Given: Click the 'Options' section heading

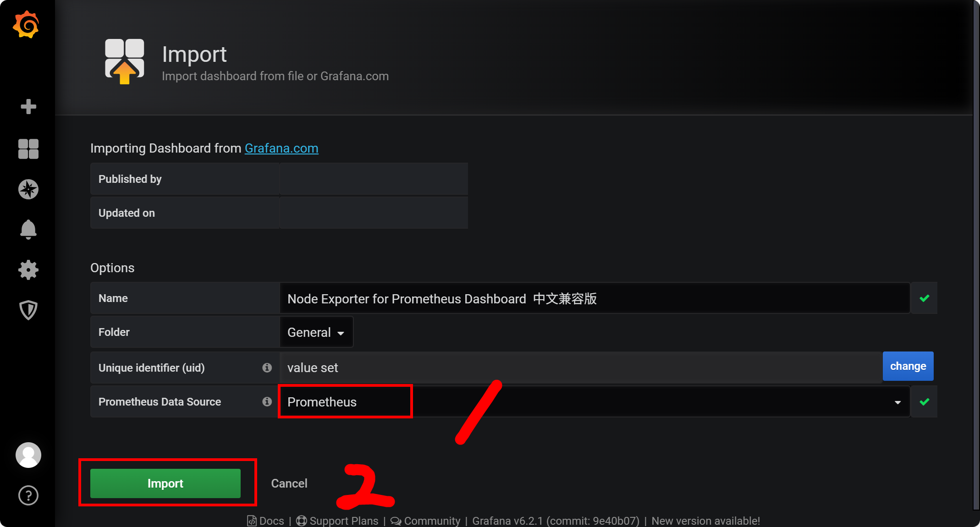Looking at the screenshot, I should click(112, 268).
